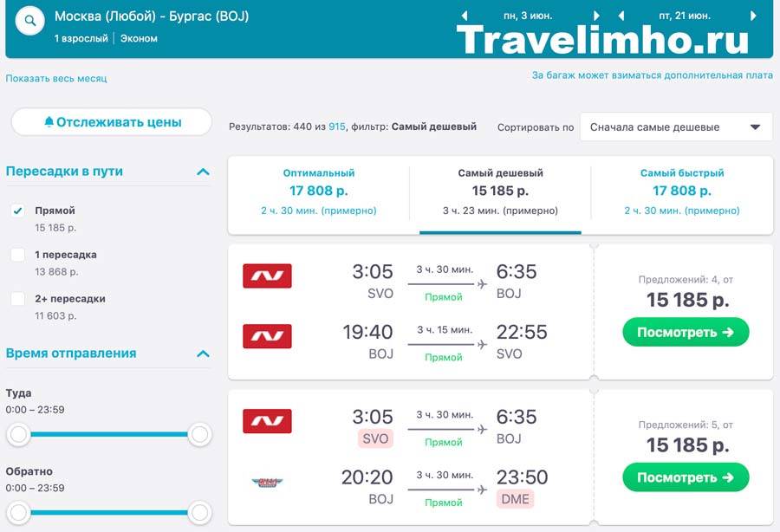This screenshot has width=780, height=532.
Task: Click Отслеживать цены button
Action: [x=112, y=122]
